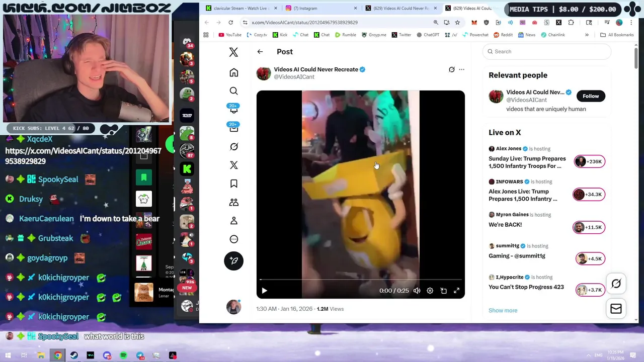This screenshot has height=362, width=644.
Task: Close the Instagram tab
Action: [x=355, y=8]
